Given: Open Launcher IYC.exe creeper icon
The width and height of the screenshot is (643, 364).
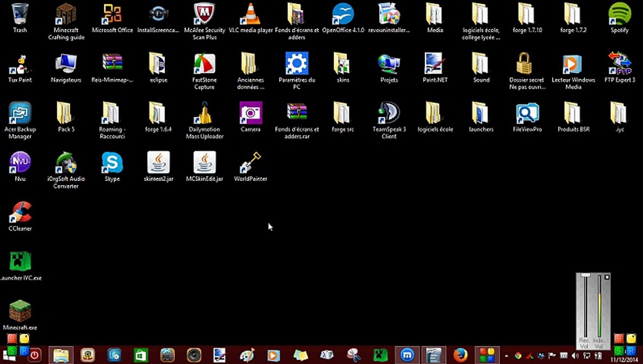Looking at the screenshot, I should tap(20, 266).
